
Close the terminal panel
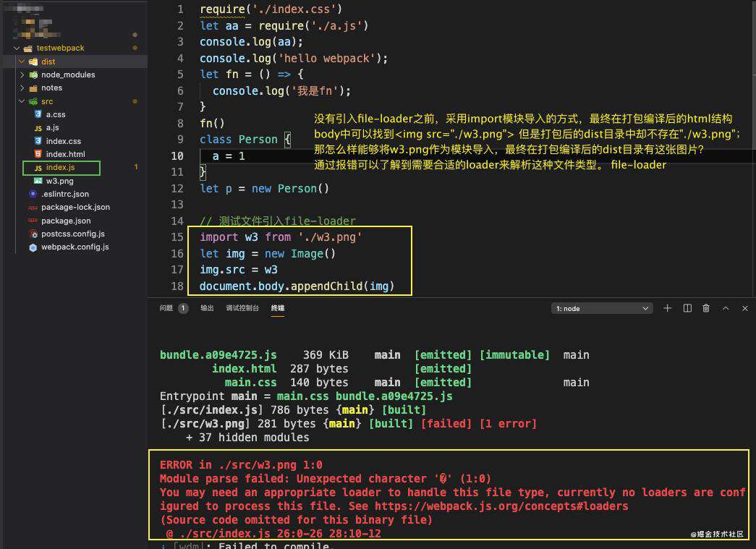pos(745,308)
